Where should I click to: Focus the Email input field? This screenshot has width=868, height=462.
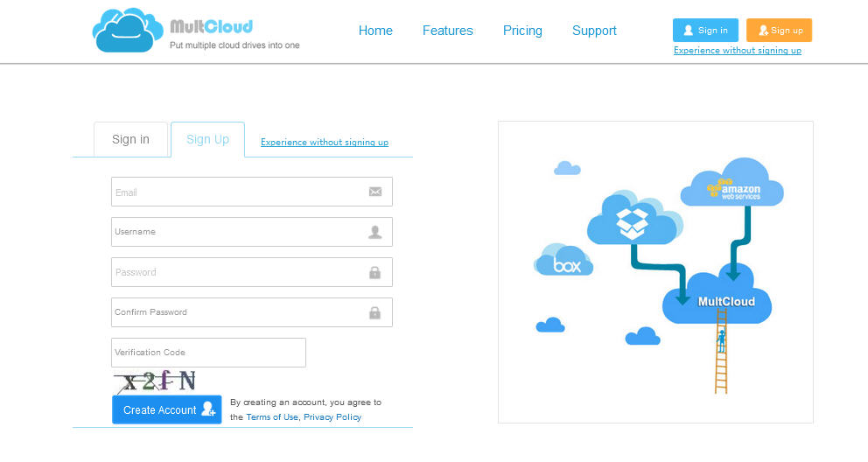click(x=252, y=192)
